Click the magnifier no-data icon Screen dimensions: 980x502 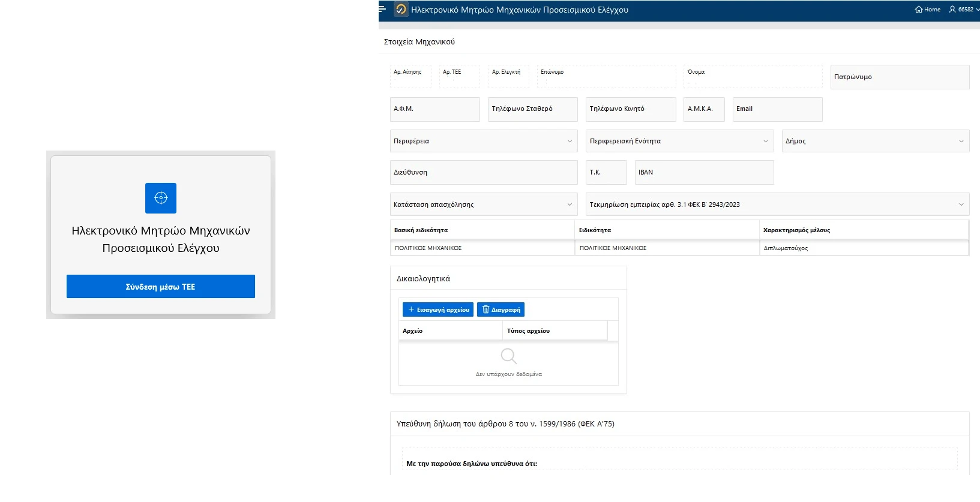(x=508, y=356)
